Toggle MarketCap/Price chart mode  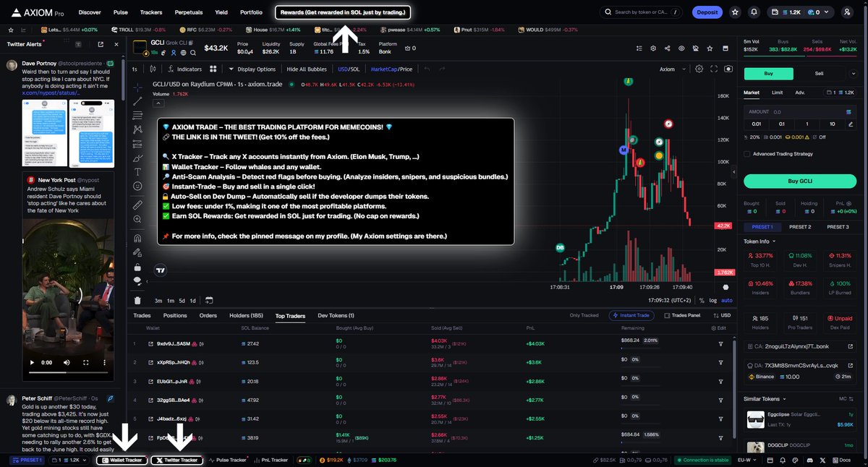point(391,69)
